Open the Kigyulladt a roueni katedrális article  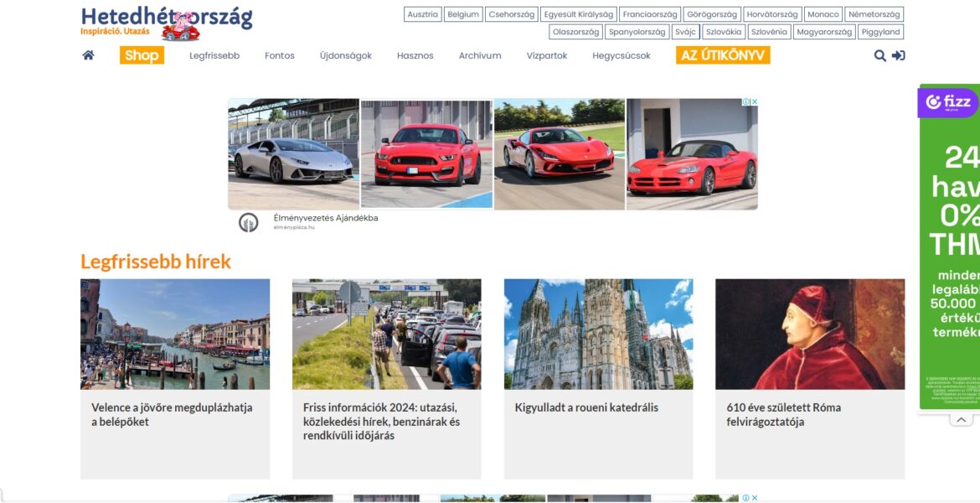586,407
